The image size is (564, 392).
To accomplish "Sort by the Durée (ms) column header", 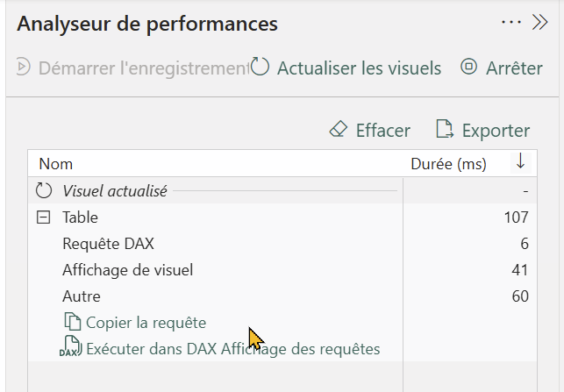I will click(x=448, y=164).
